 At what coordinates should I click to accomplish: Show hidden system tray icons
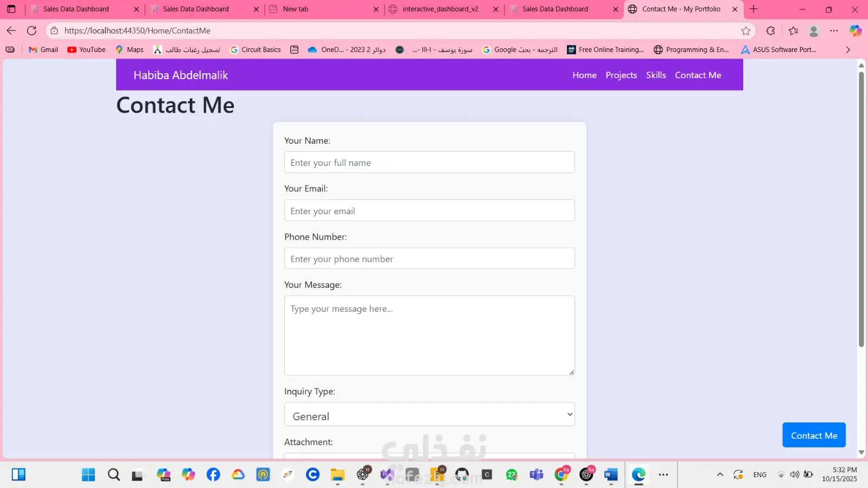(720, 475)
